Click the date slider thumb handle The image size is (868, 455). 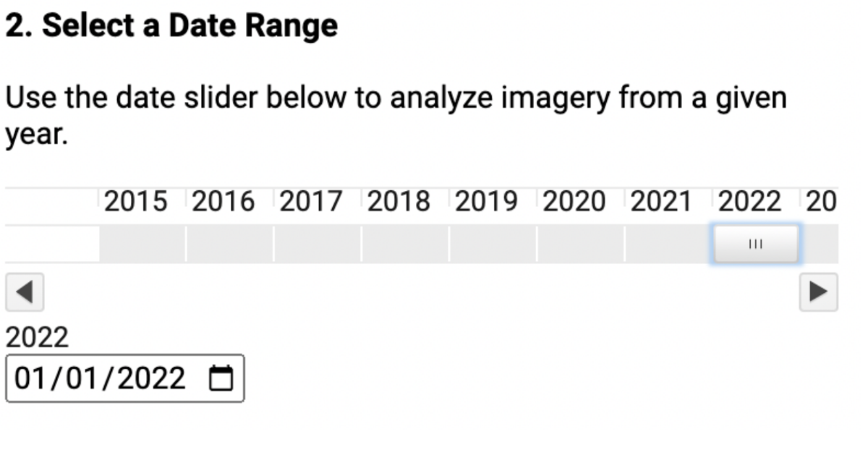point(756,244)
